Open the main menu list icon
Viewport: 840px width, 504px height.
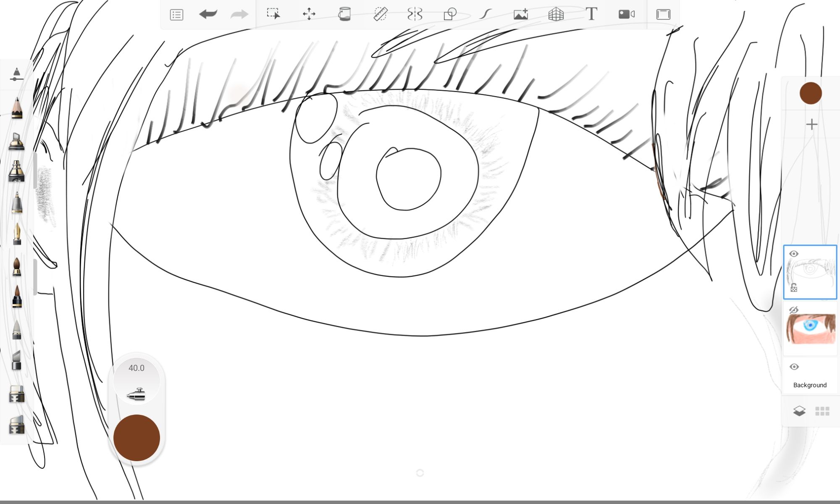coord(176,15)
